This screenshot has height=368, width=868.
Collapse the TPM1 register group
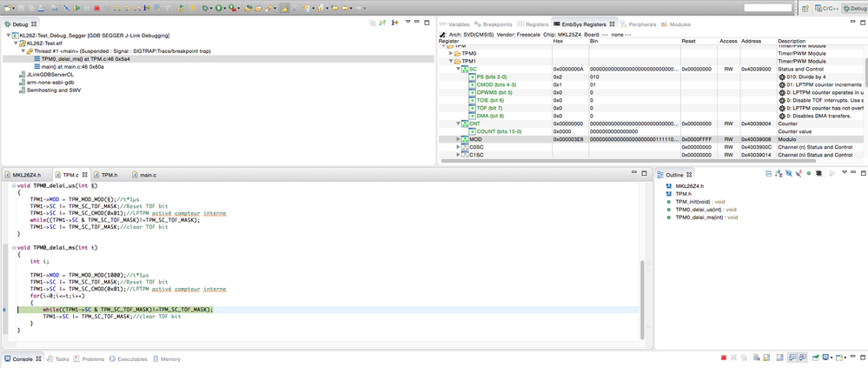[451, 61]
